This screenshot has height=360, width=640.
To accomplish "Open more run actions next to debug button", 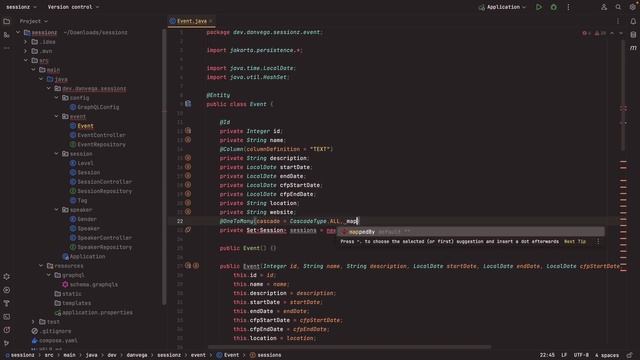I will [568, 7].
